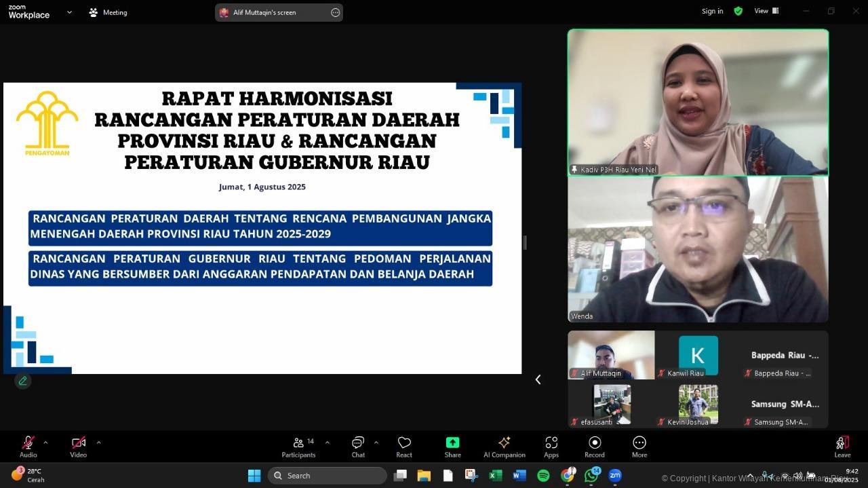
Task: Click the green encryption shield icon
Action: 738,11
